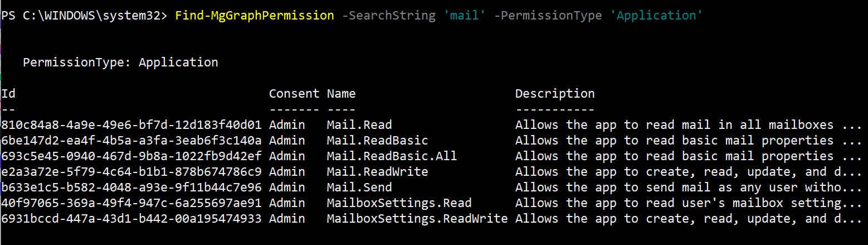Click the 'mail' search string value
868x245 pixels.
pos(465,15)
